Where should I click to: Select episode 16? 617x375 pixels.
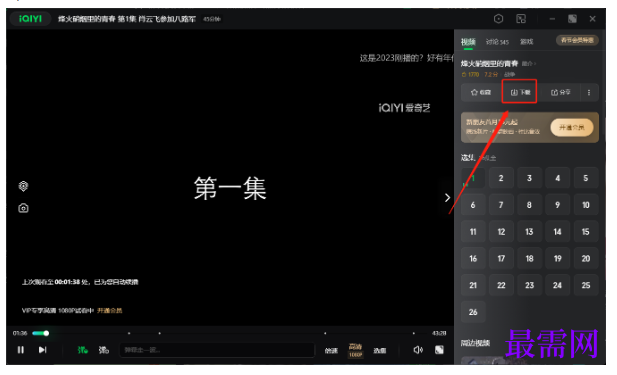pos(473,259)
